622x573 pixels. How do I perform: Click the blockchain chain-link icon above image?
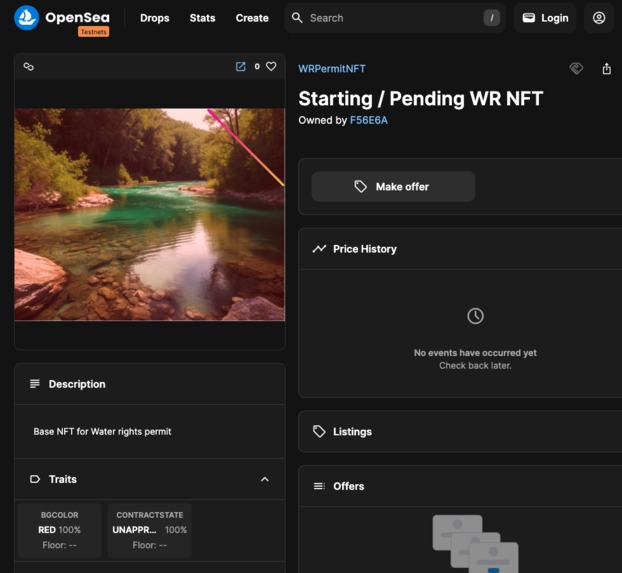tap(29, 67)
